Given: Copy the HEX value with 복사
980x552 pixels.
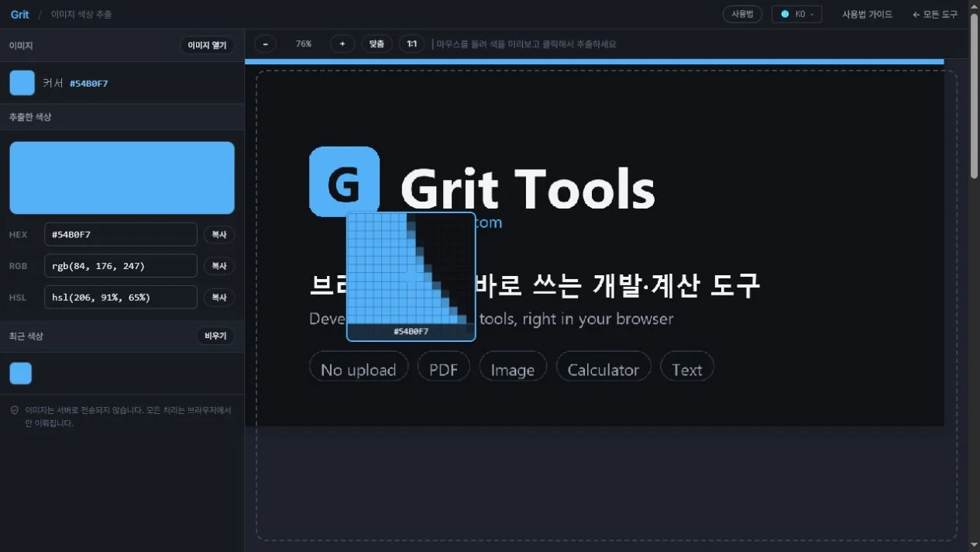Looking at the screenshot, I should [218, 234].
